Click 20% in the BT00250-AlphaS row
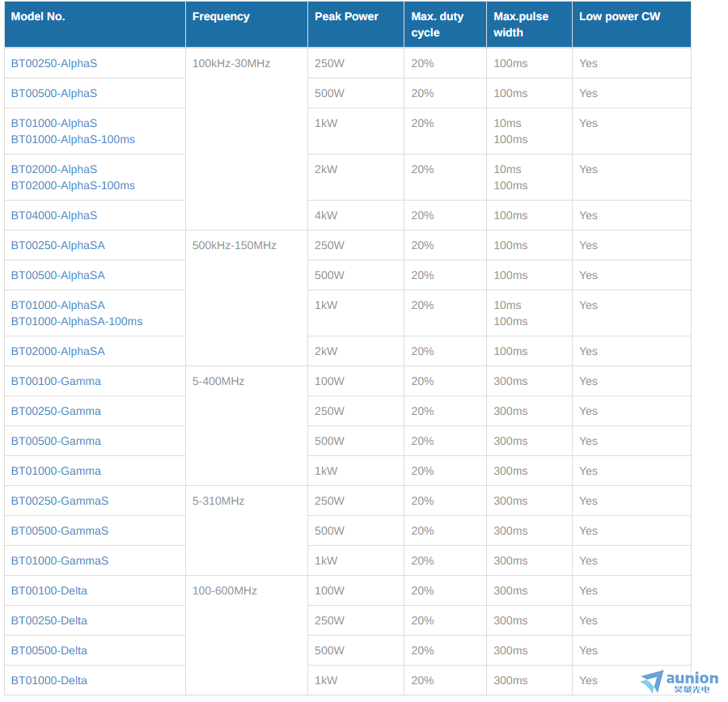The width and height of the screenshot is (728, 702). click(x=422, y=63)
